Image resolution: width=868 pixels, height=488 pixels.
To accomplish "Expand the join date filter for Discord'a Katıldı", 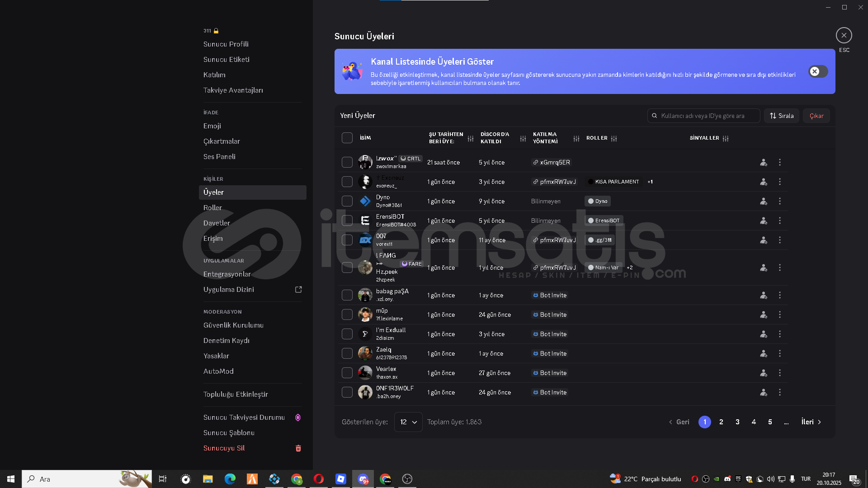I will 523,138.
